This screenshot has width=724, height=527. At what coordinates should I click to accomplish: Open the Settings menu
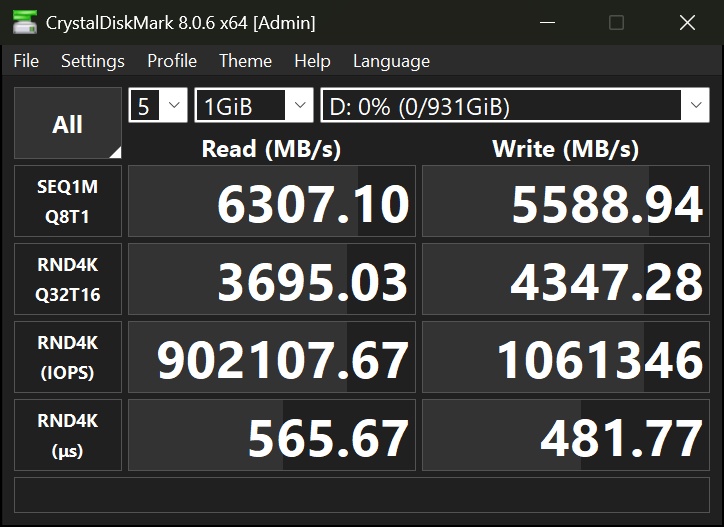[93, 61]
